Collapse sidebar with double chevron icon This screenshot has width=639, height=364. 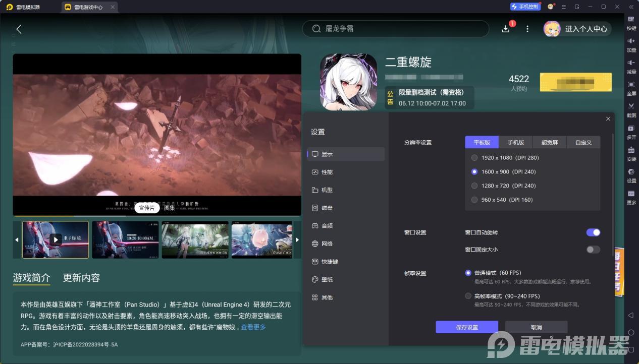[x=631, y=7]
